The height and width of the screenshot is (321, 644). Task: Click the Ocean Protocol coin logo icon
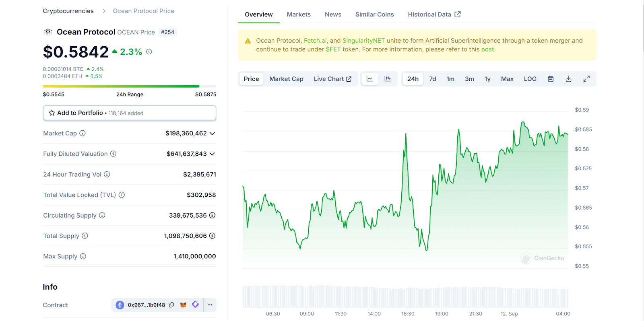click(48, 32)
